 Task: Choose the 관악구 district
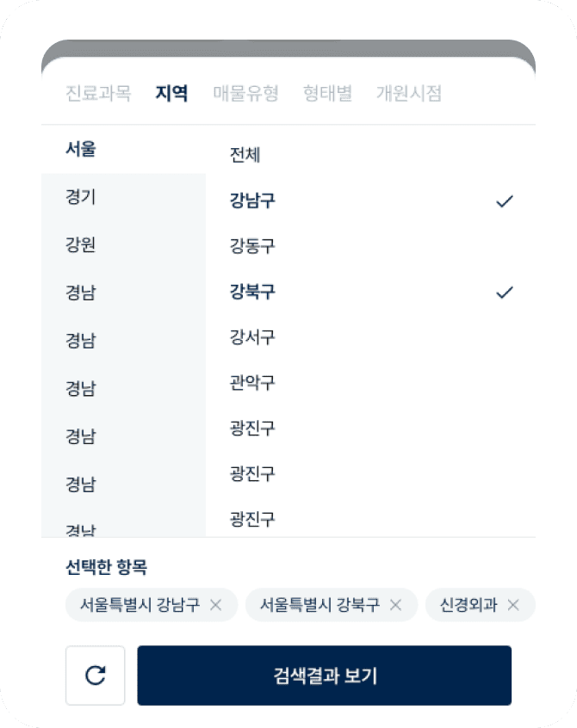pos(252,383)
